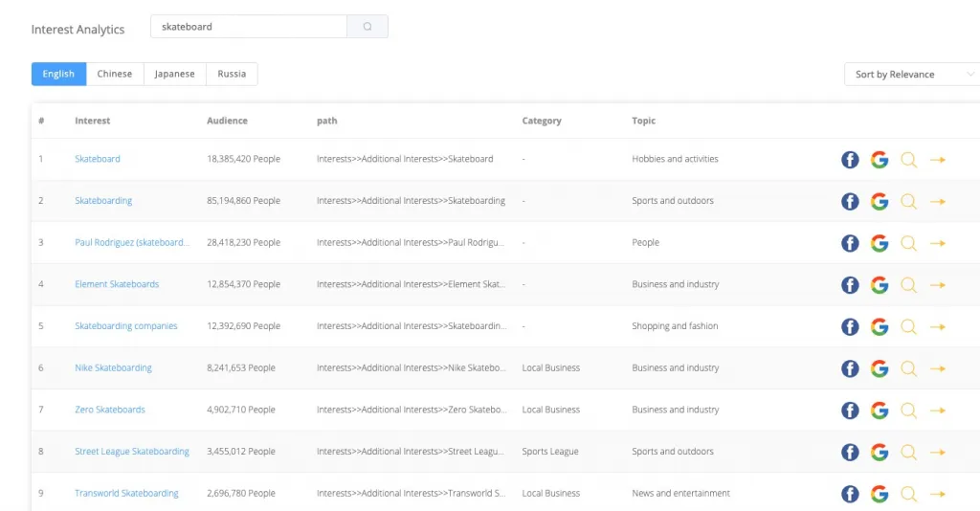Open Facebook icon for Transworld Skateboarding row
The height and width of the screenshot is (511, 980).
(850, 494)
